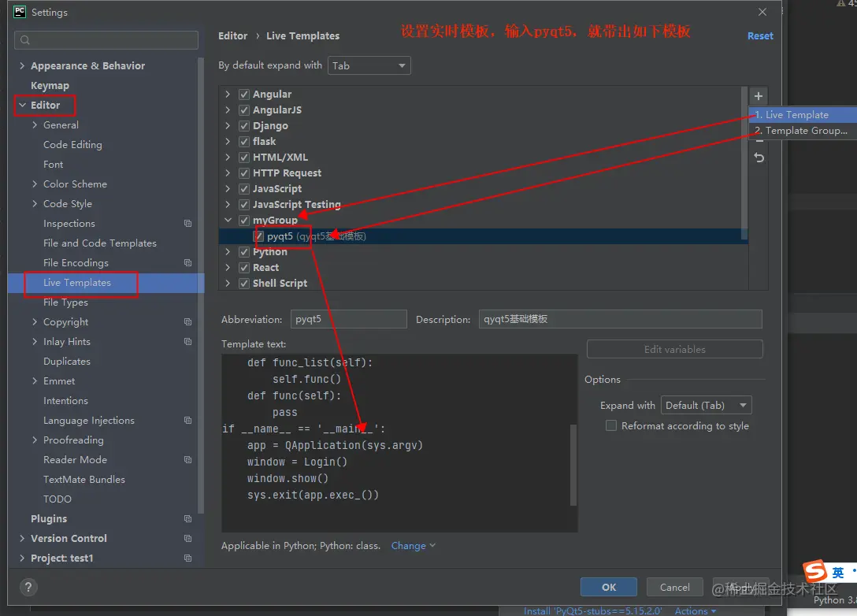Uncheck the Django template group

(x=244, y=126)
